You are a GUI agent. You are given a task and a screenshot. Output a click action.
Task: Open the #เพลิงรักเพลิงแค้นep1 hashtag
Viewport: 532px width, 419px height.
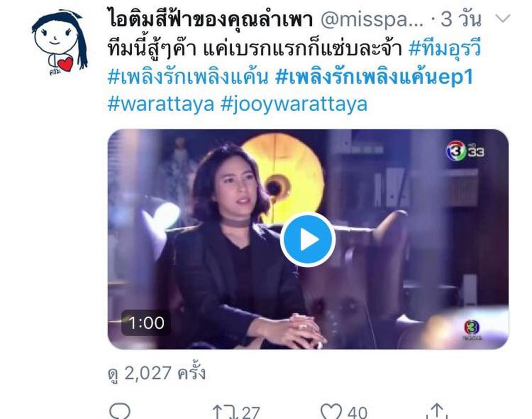point(374,77)
